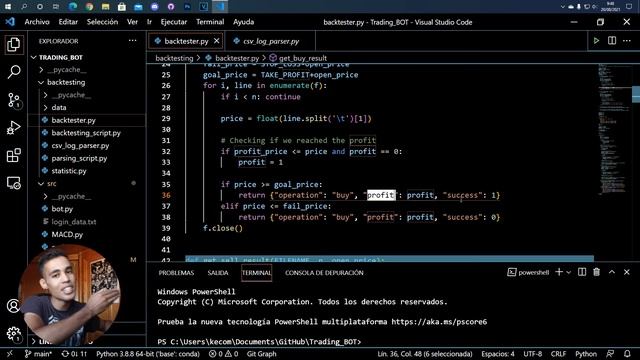Open Git Graph from status bar
The width and height of the screenshot is (640, 360).
tap(262, 354)
